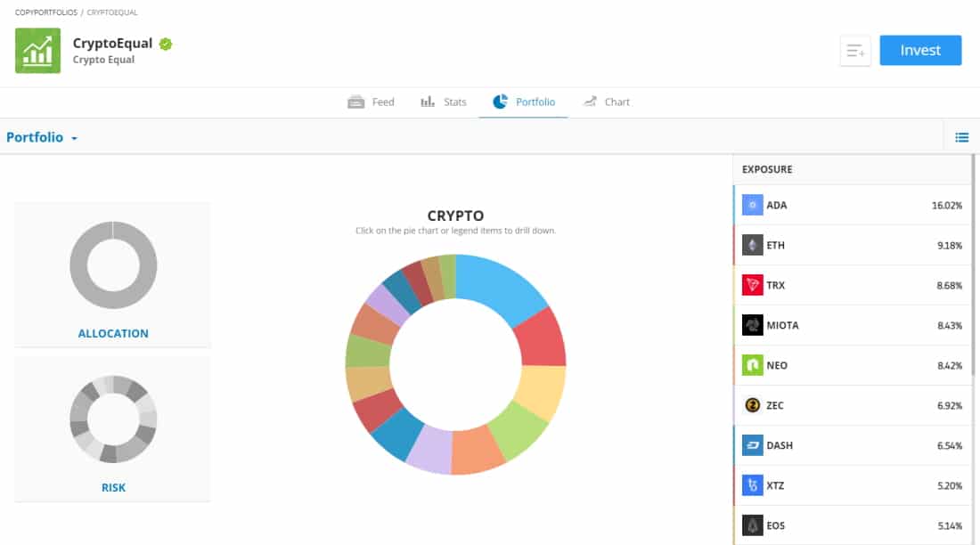Viewport: 980px width, 545px height.
Task: Click ETH 9.18% exposure value
Action: [950, 245]
